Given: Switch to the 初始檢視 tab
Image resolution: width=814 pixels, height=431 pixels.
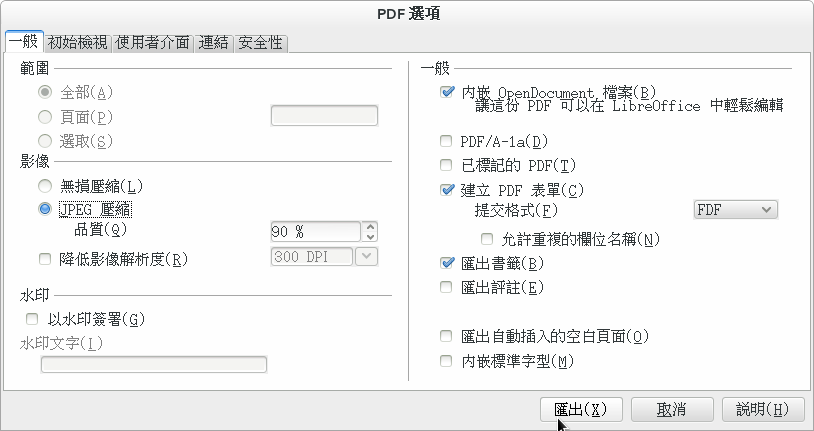Looking at the screenshot, I should (x=78, y=43).
